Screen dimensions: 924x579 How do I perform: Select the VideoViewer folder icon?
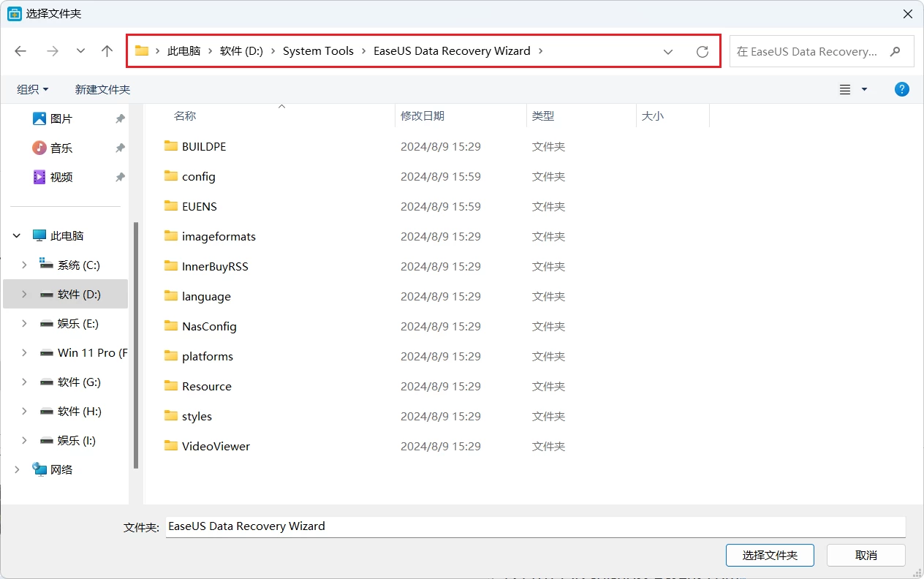[x=171, y=446]
